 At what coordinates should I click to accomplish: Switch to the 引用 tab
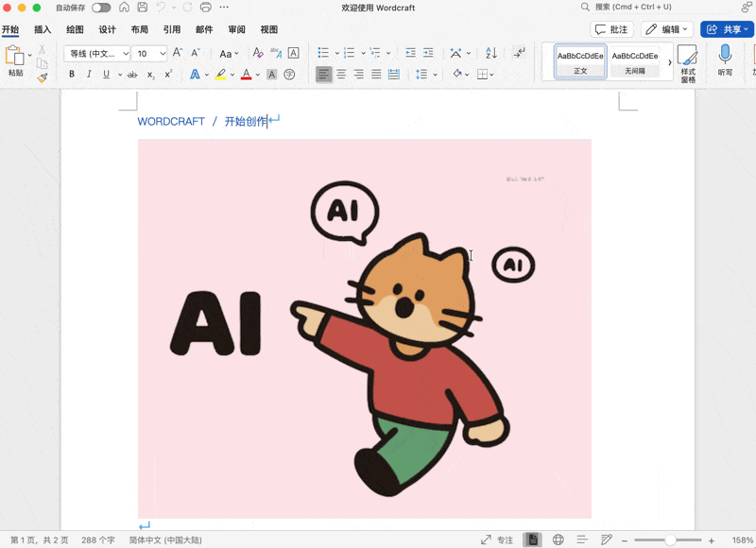(172, 29)
